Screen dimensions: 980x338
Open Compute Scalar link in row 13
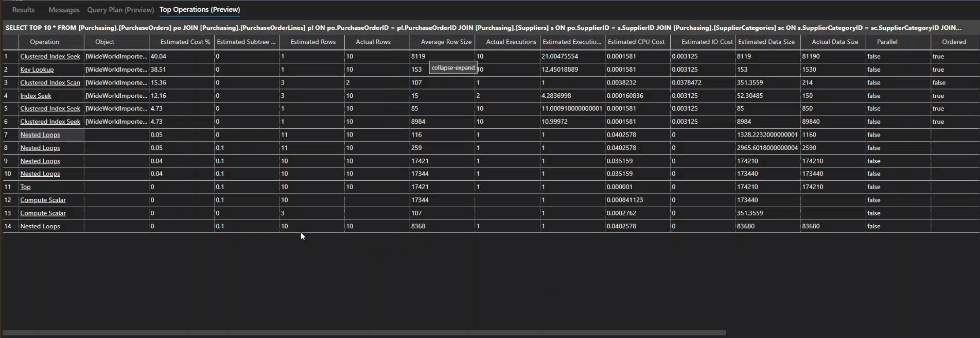[43, 213]
